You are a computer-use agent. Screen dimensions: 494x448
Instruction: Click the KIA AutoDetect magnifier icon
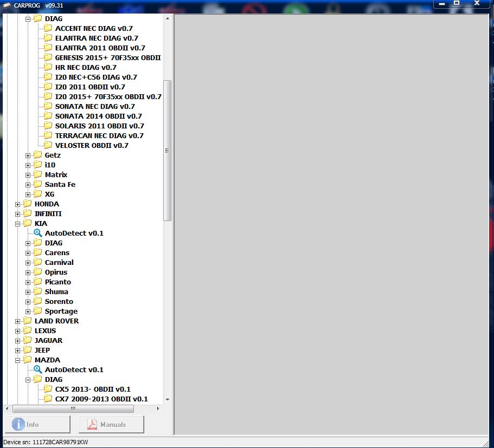point(38,233)
